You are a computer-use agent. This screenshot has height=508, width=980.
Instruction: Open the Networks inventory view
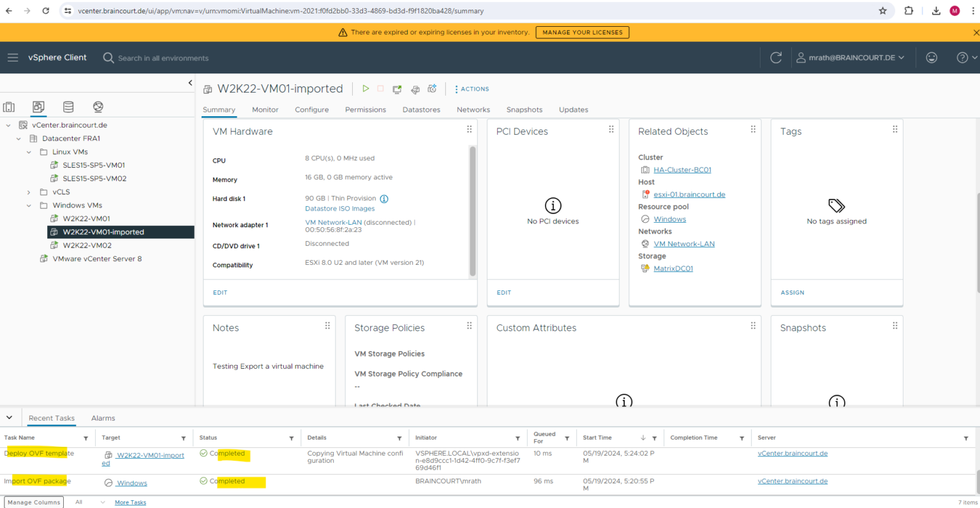coord(98,107)
